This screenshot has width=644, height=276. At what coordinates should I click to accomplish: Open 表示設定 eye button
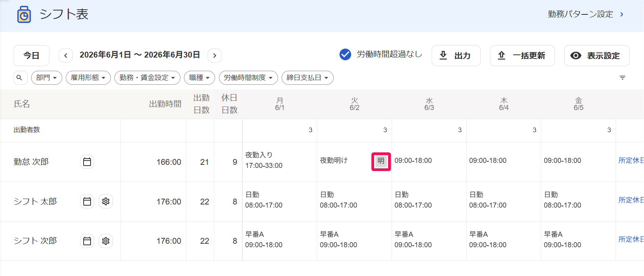click(x=597, y=56)
